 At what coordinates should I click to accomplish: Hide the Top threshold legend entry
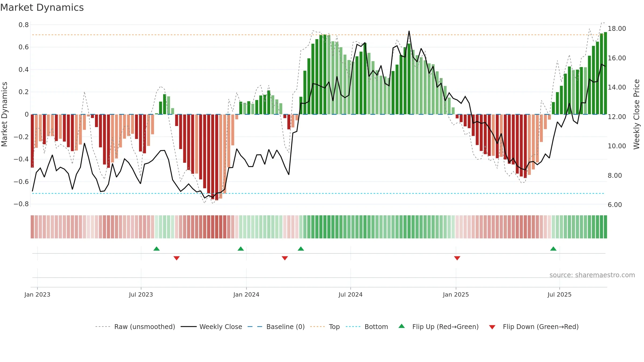325,327
